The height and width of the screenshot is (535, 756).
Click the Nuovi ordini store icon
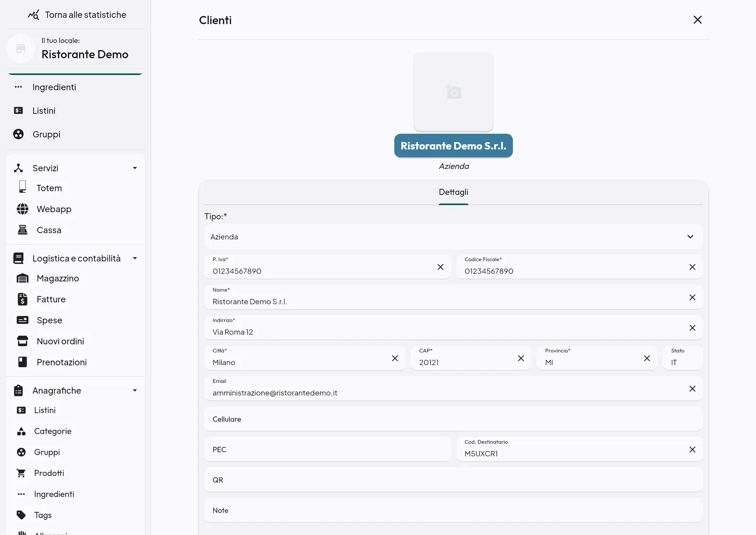click(22, 341)
